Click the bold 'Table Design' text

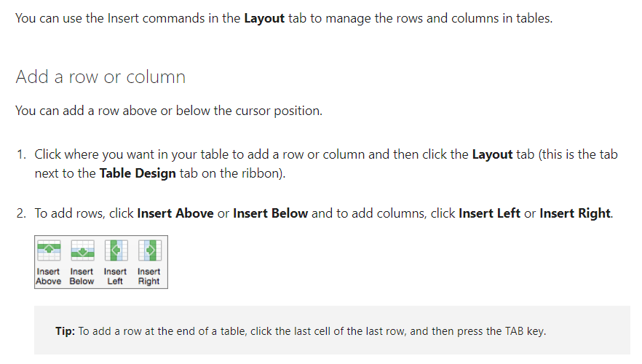coord(138,173)
